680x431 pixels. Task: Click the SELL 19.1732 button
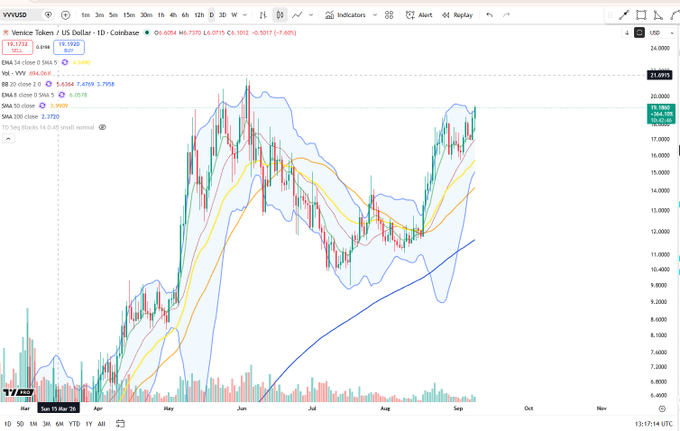pyautogui.click(x=17, y=47)
